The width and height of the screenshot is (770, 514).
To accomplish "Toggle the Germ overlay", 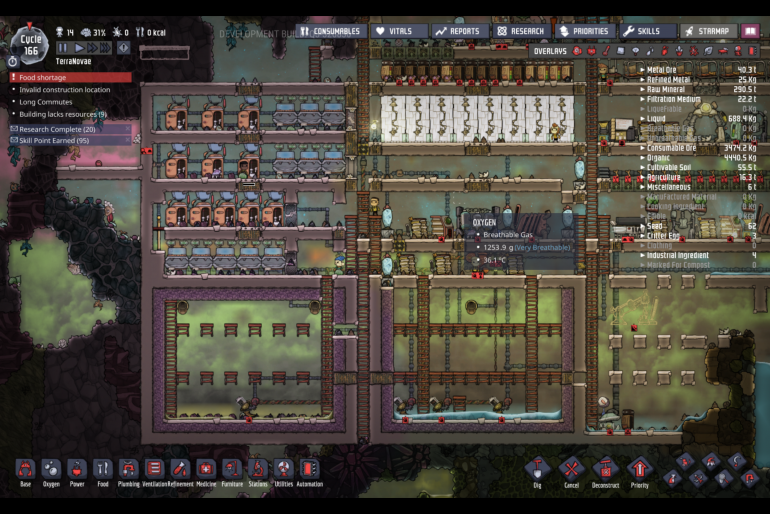I will tap(694, 51).
